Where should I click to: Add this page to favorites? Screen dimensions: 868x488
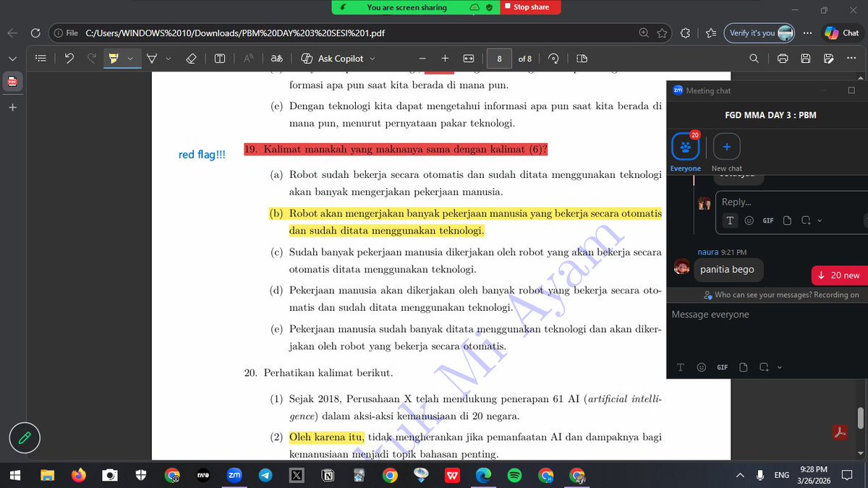point(662,33)
